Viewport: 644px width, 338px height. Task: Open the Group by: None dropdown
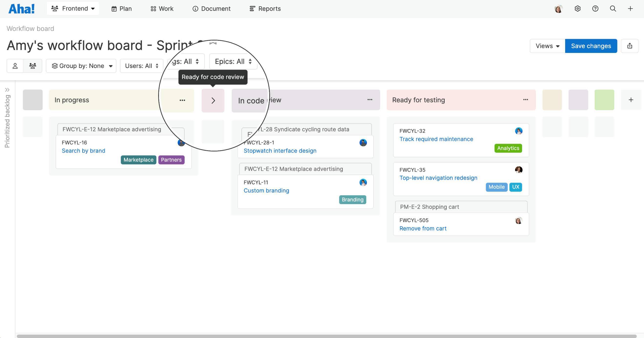(x=81, y=66)
